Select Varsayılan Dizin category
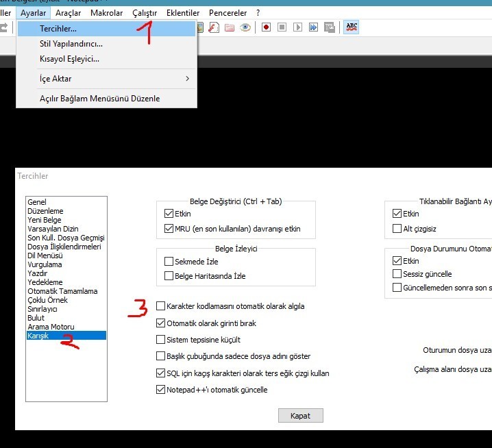Screen dimensions: 492x448 point(66,229)
